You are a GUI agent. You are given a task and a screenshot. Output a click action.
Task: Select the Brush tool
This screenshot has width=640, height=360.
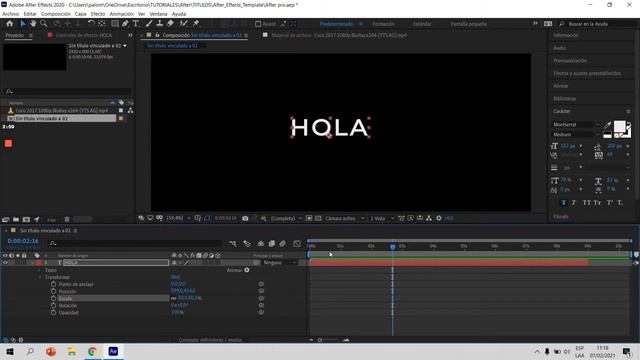(149, 24)
